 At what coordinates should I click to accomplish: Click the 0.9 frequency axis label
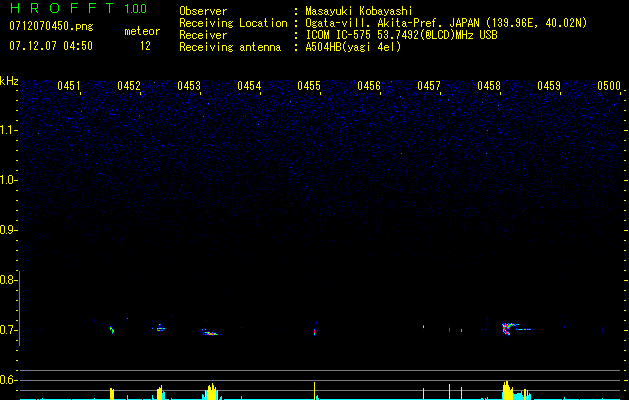coord(8,230)
